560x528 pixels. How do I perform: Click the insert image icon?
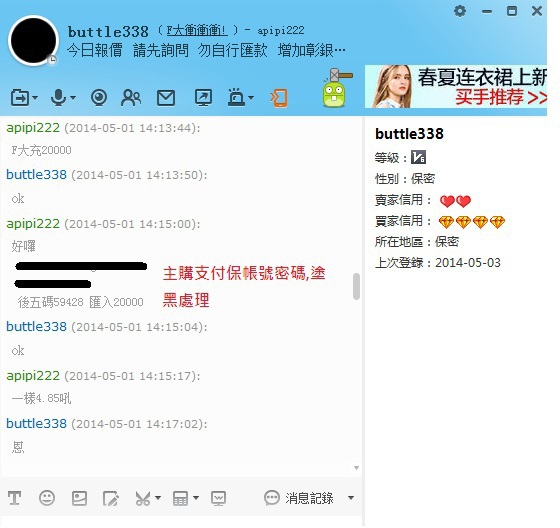(79, 498)
